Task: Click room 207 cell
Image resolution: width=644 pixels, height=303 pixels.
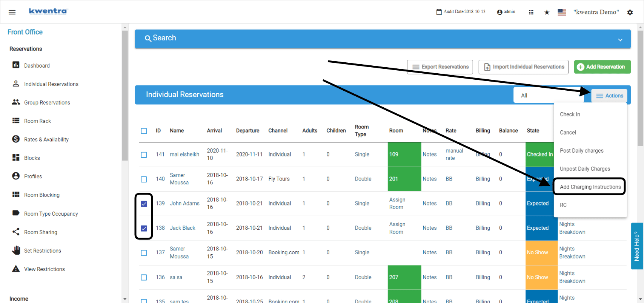Action: (404, 277)
